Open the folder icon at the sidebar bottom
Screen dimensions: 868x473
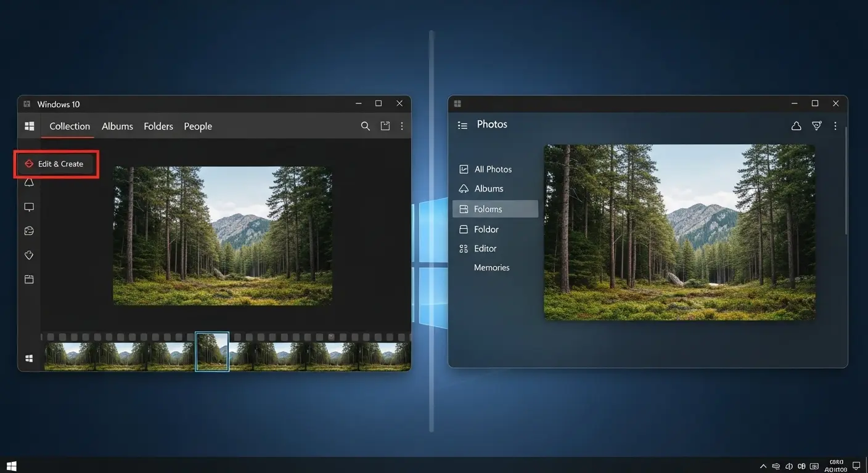(x=29, y=279)
